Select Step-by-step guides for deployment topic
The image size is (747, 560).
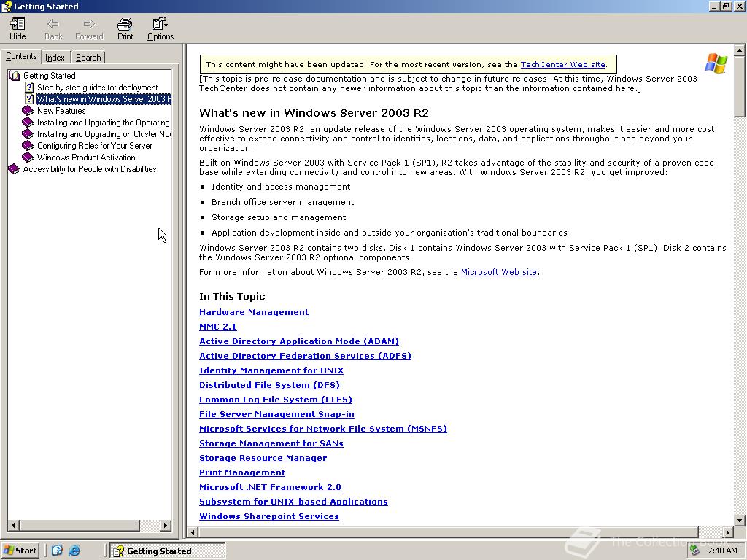[97, 87]
